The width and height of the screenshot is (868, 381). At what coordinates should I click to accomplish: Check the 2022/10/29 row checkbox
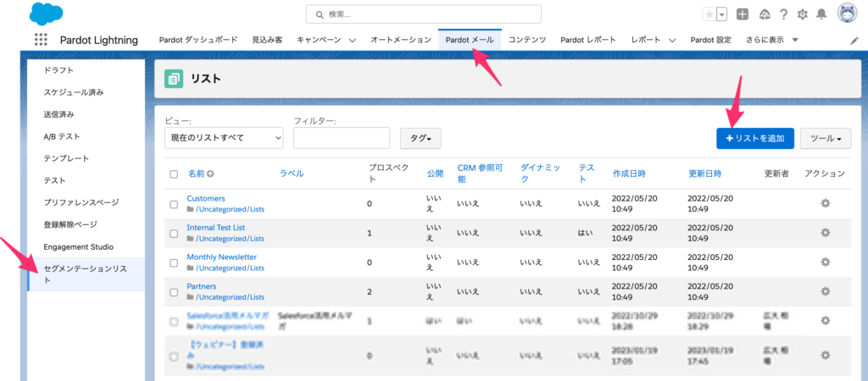tap(174, 321)
